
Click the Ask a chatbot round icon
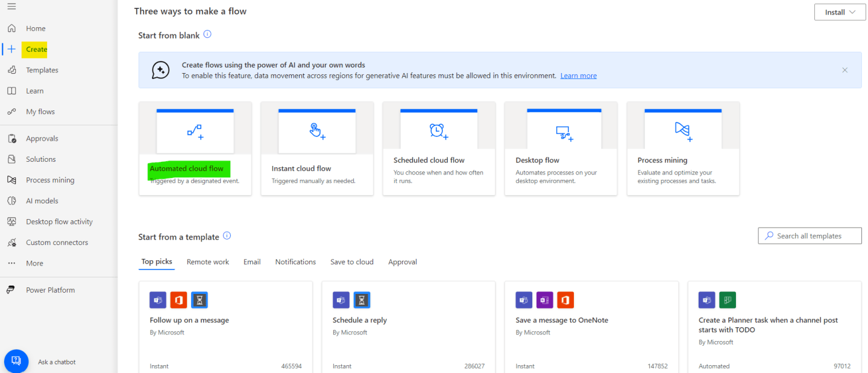[16, 361]
